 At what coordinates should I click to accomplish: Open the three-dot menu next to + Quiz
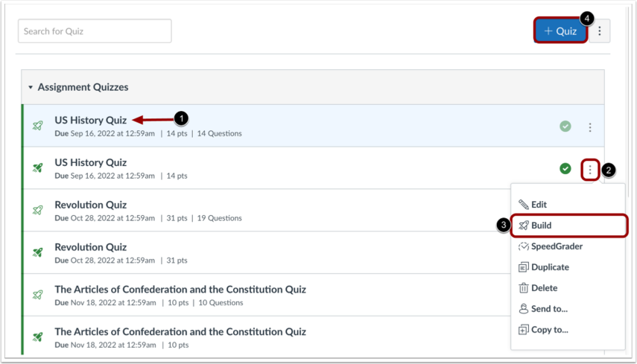(x=600, y=31)
